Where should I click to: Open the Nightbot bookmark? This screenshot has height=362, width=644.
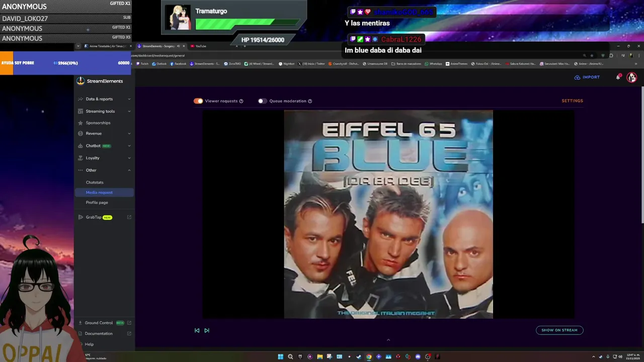click(x=287, y=64)
